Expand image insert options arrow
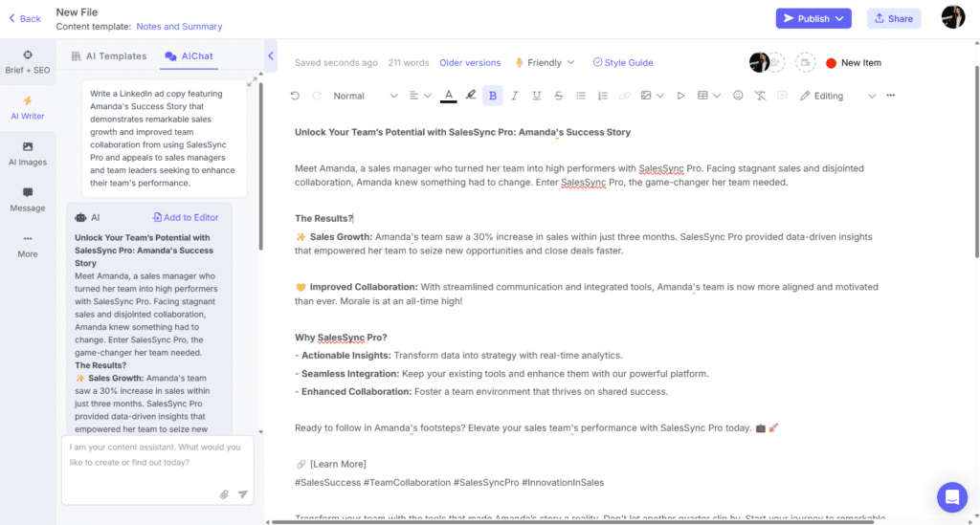 click(x=660, y=96)
